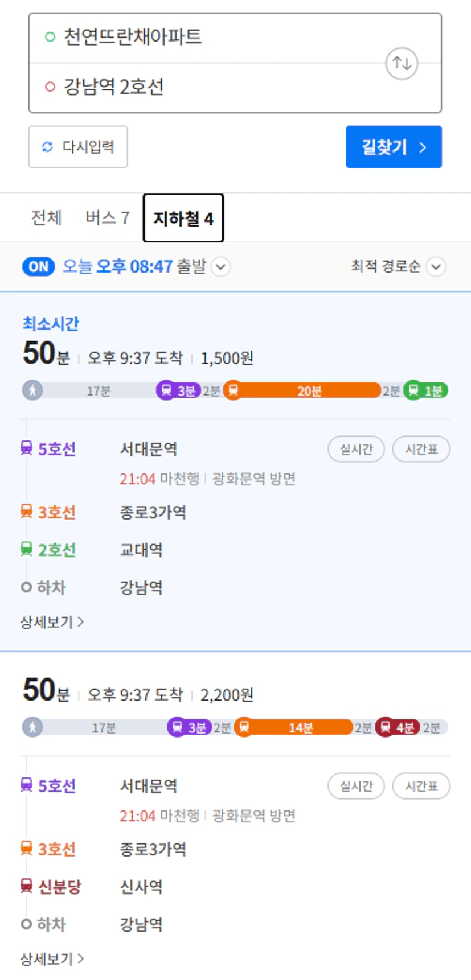Click the orange 3호선 train icon in first route
The width and height of the screenshot is (471, 980).
(26, 512)
